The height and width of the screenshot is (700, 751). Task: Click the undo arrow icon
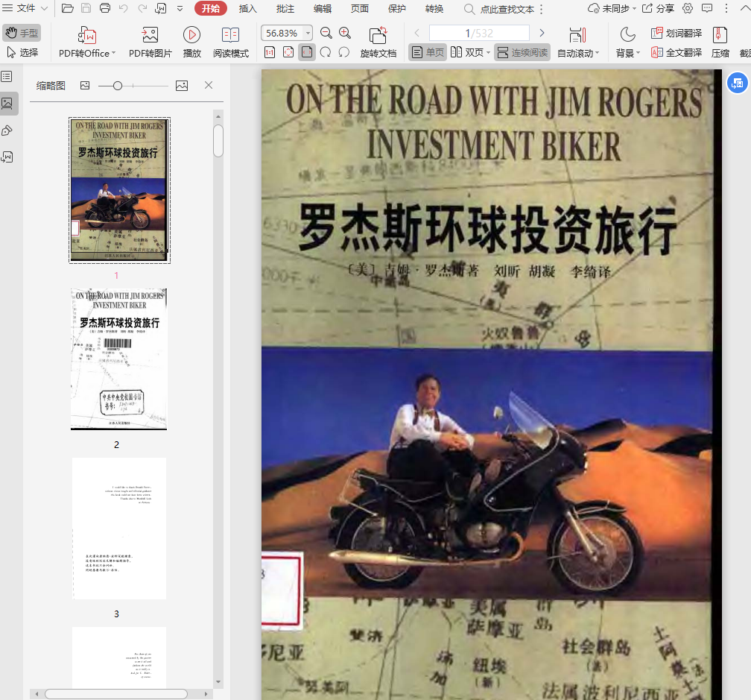pyautogui.click(x=124, y=8)
